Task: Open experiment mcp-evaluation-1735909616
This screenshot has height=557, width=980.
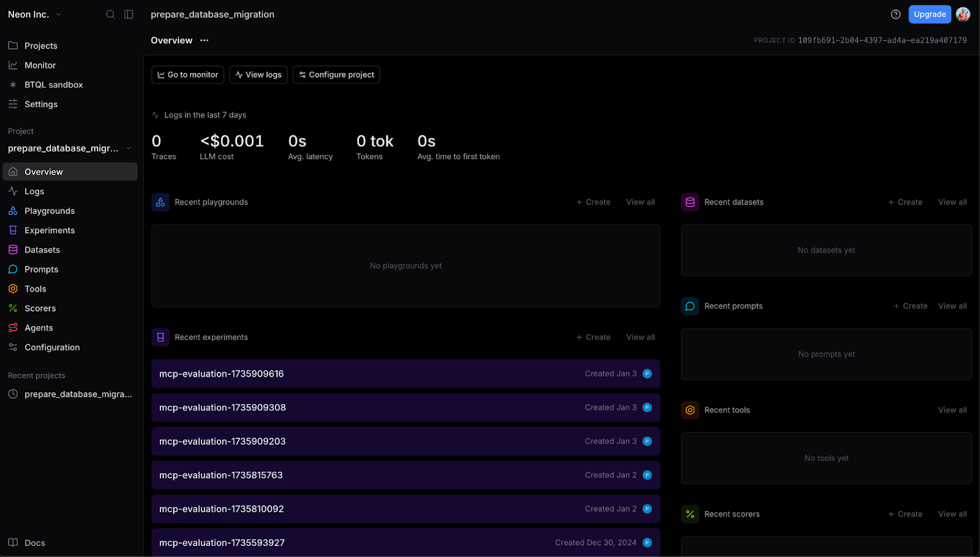Action: (405, 374)
